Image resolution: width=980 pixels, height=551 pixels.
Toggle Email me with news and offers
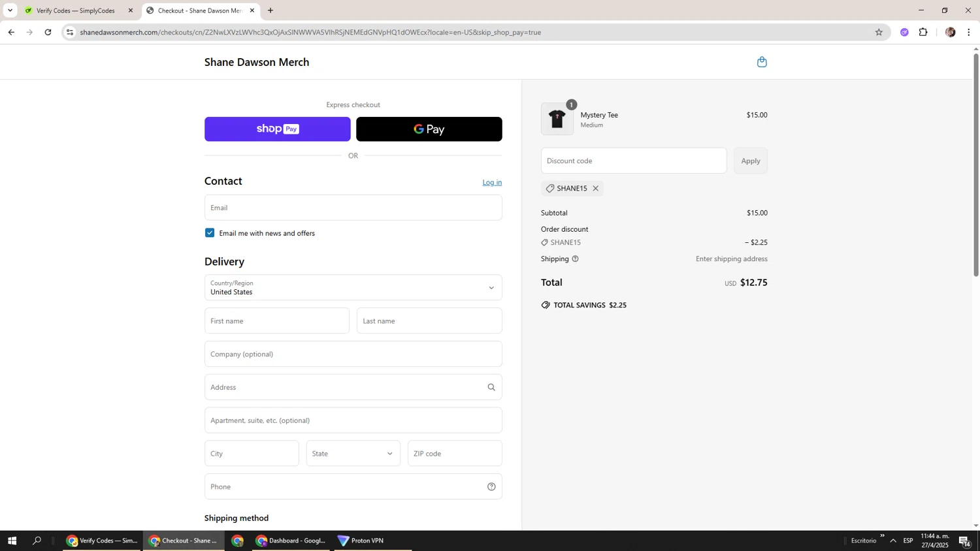[x=210, y=233]
